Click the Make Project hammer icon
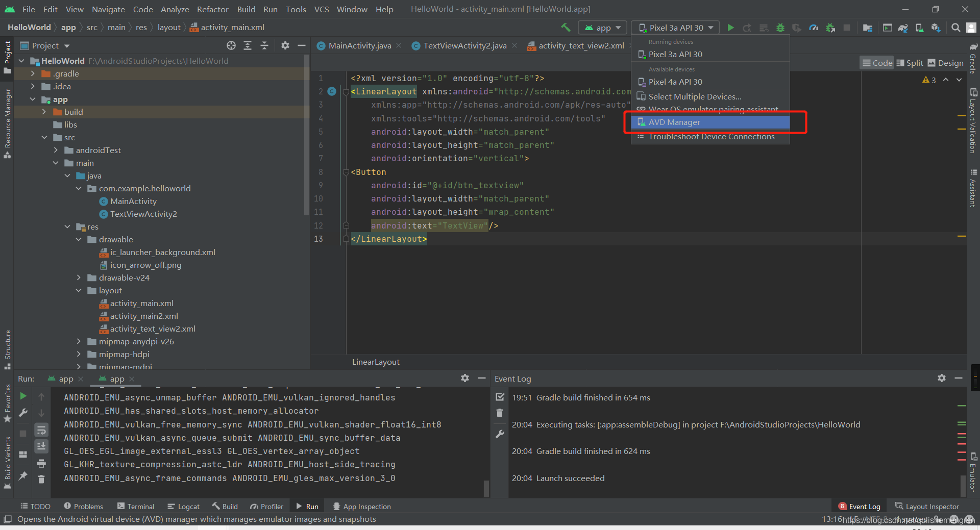 pyautogui.click(x=566, y=28)
